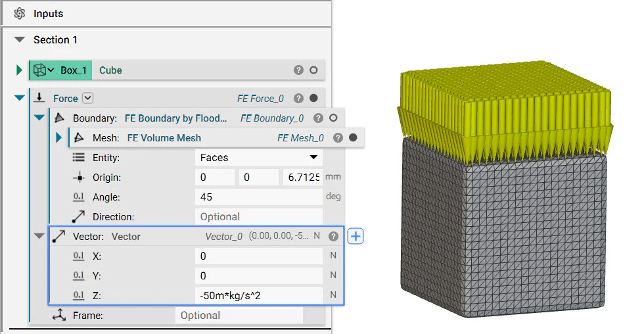The height and width of the screenshot is (334, 644).
Task: Select the FE Volume Mesh label
Action: pos(164,138)
